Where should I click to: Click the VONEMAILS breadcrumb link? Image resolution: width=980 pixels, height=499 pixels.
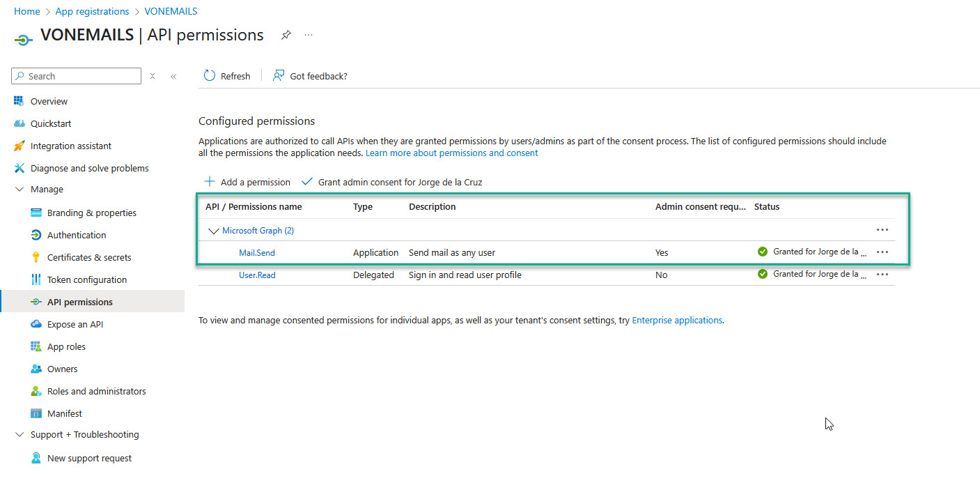click(171, 11)
